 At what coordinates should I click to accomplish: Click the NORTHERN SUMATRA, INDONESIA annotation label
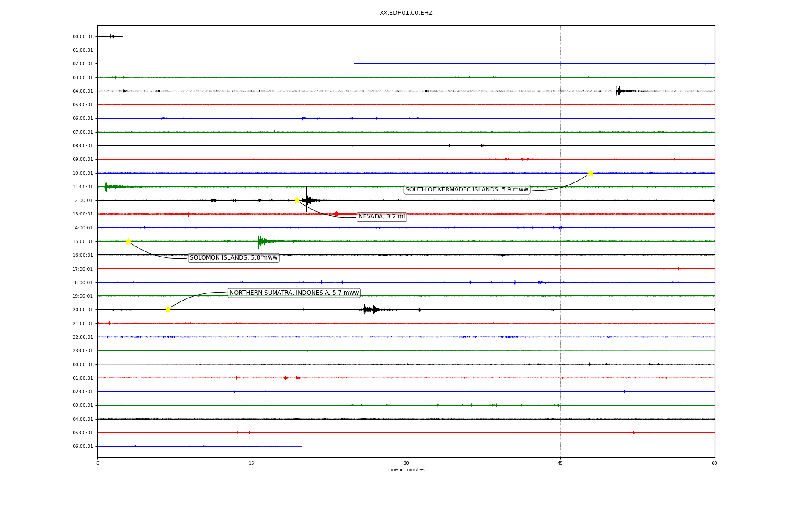294,293
